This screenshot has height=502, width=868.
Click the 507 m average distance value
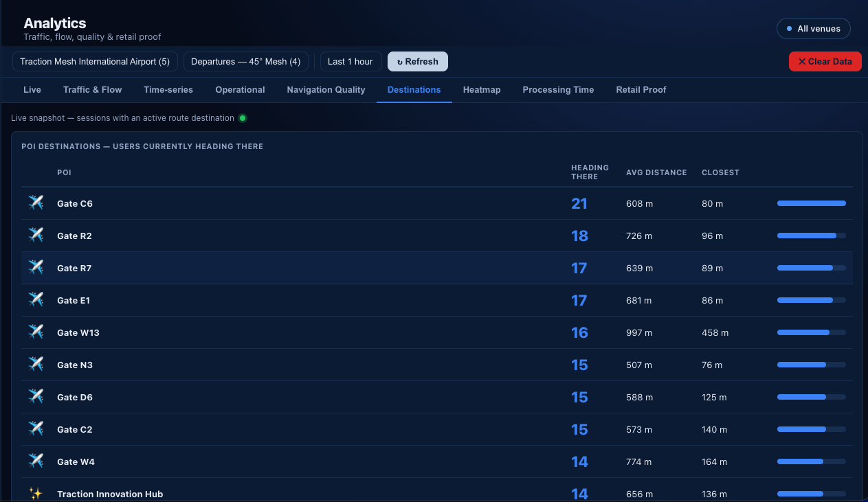tap(639, 365)
